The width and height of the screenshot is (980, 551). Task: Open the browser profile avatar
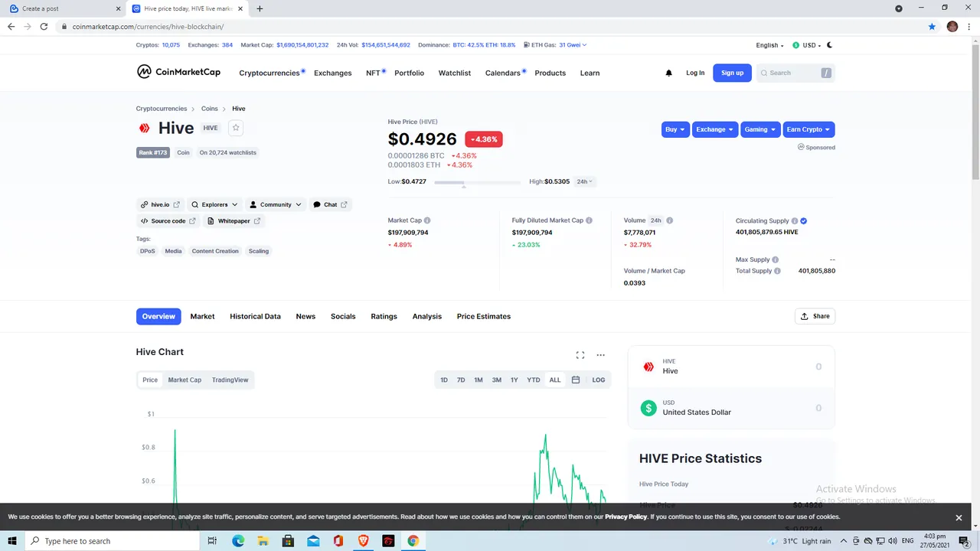coord(952,26)
